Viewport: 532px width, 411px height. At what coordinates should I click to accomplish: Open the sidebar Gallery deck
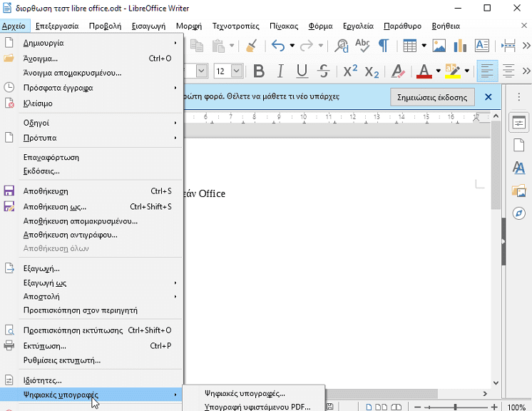(x=518, y=191)
